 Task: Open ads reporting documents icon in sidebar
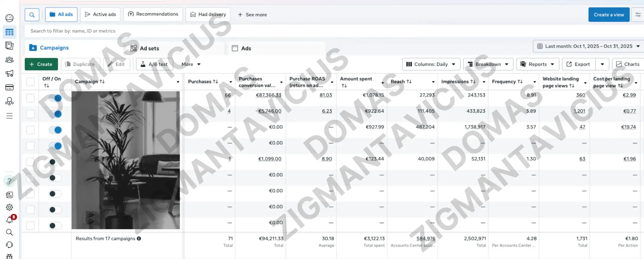coord(9,46)
